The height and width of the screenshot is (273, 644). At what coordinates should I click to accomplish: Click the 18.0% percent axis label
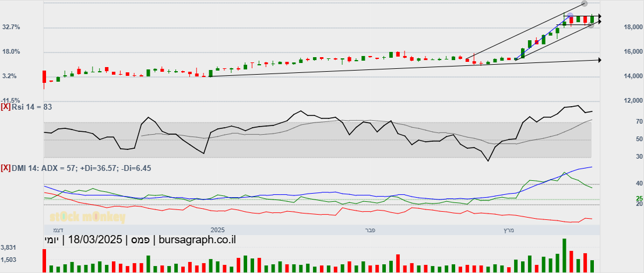12,52
